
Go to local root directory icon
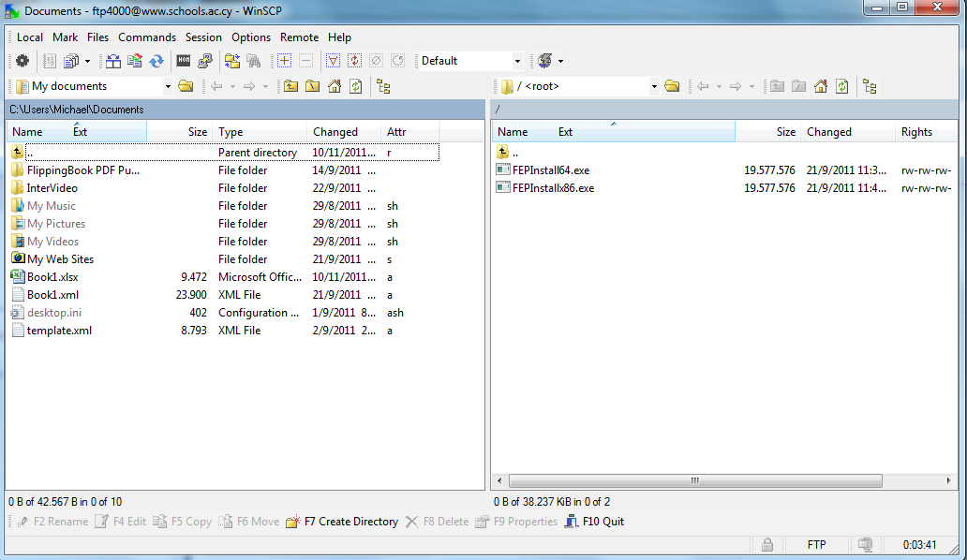coord(313,86)
